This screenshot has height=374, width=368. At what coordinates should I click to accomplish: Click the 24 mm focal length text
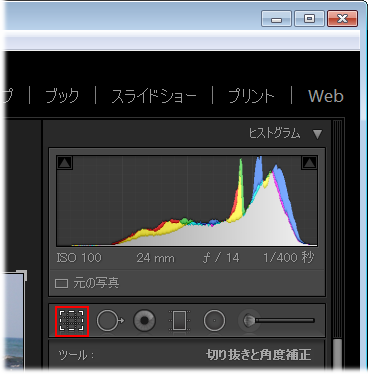coord(155,258)
